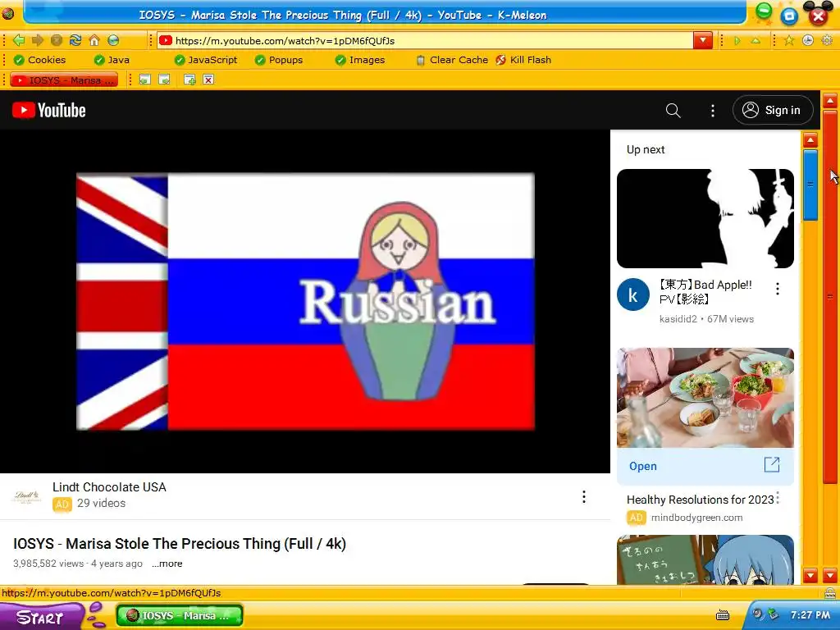Click the video title IOSYS - Marisa Stole text

tap(180, 544)
